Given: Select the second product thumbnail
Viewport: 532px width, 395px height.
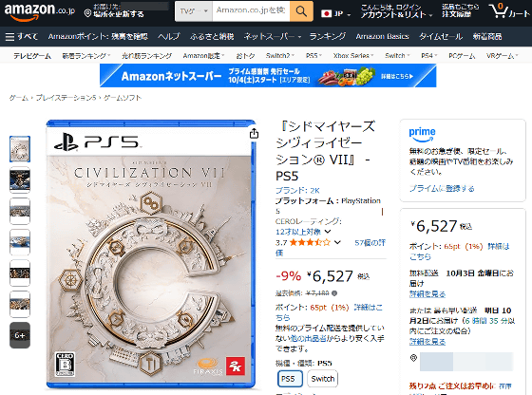Looking at the screenshot, I should [x=20, y=180].
